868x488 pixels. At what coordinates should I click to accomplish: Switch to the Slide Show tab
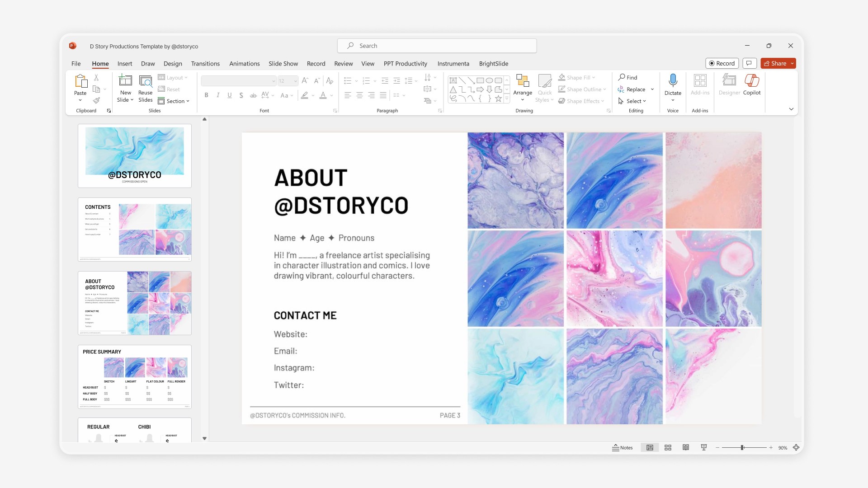tap(283, 64)
